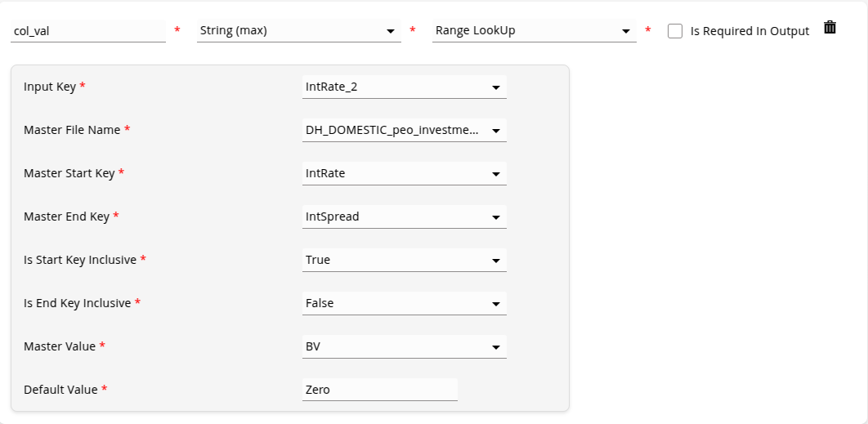Open the Master File Name dropdown

coord(404,130)
